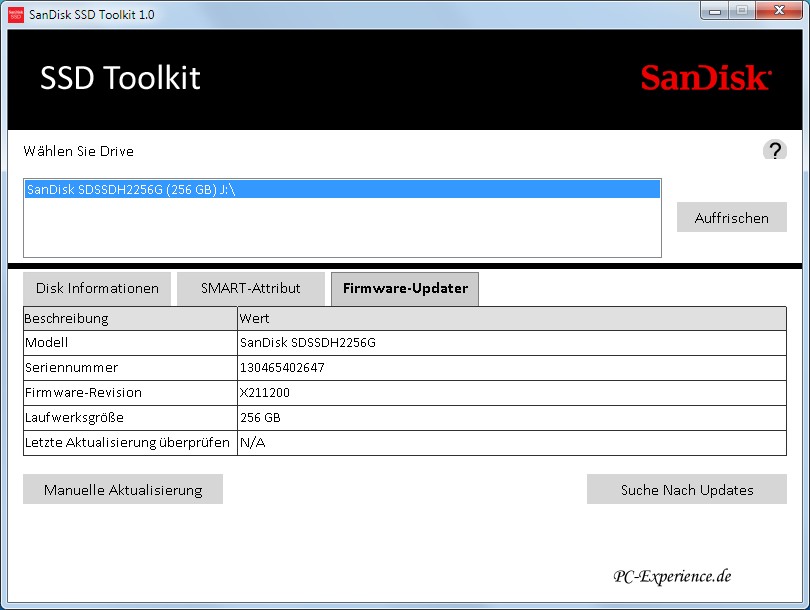Viewport: 810px width, 610px height.
Task: Select the 256 GB drive size value
Action: coord(260,417)
